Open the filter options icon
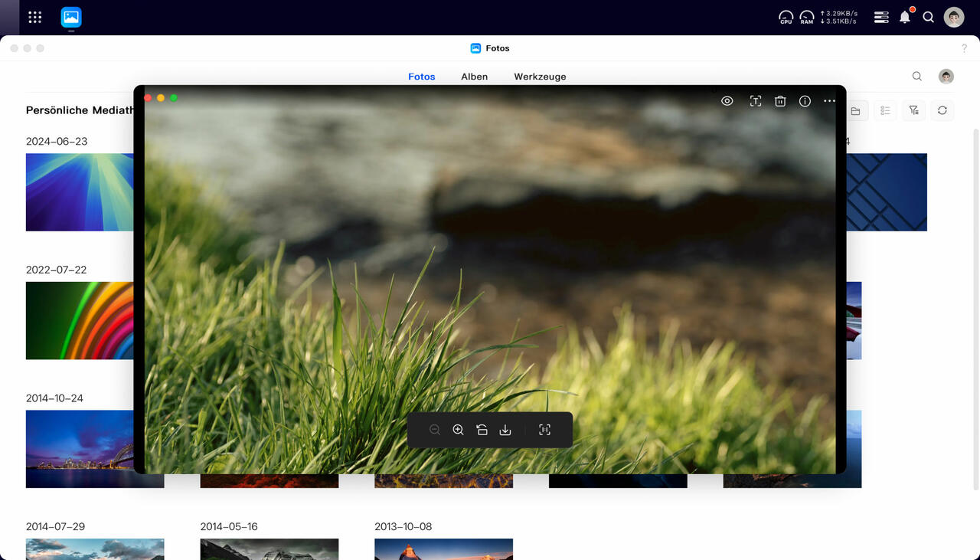This screenshot has width=980, height=560. 913,111
